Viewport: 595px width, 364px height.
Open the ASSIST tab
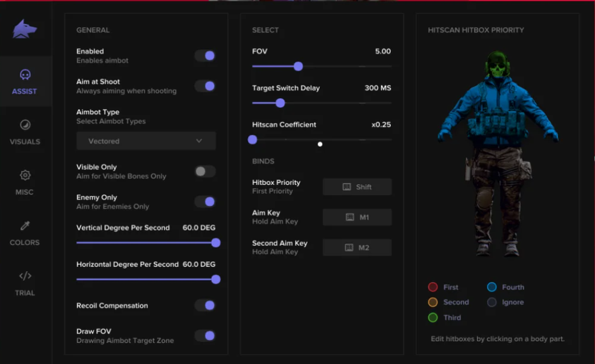pyautogui.click(x=25, y=81)
